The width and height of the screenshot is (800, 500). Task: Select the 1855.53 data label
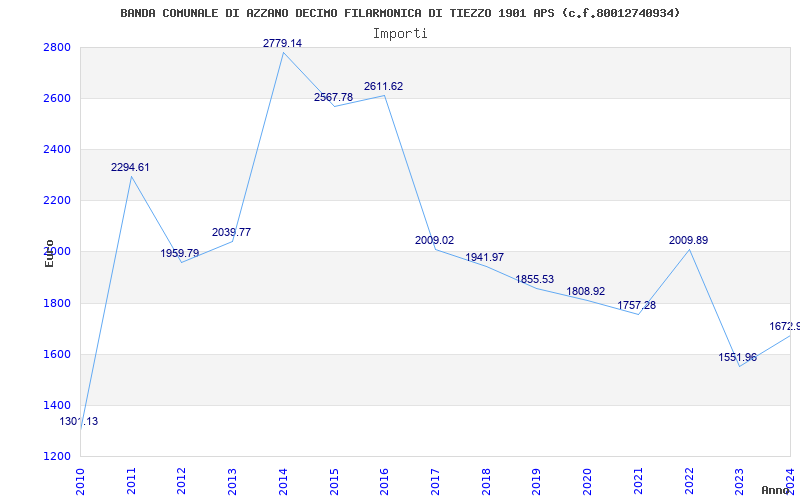click(534, 280)
